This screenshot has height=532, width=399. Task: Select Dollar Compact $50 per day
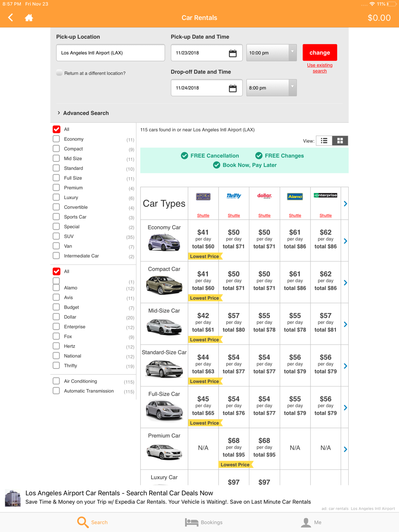264,281
